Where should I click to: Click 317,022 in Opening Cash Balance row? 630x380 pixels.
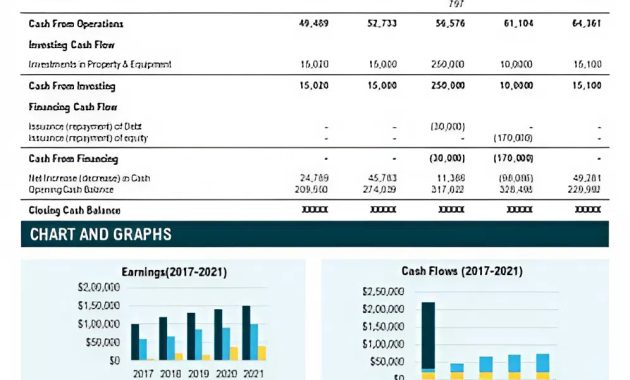(x=448, y=189)
